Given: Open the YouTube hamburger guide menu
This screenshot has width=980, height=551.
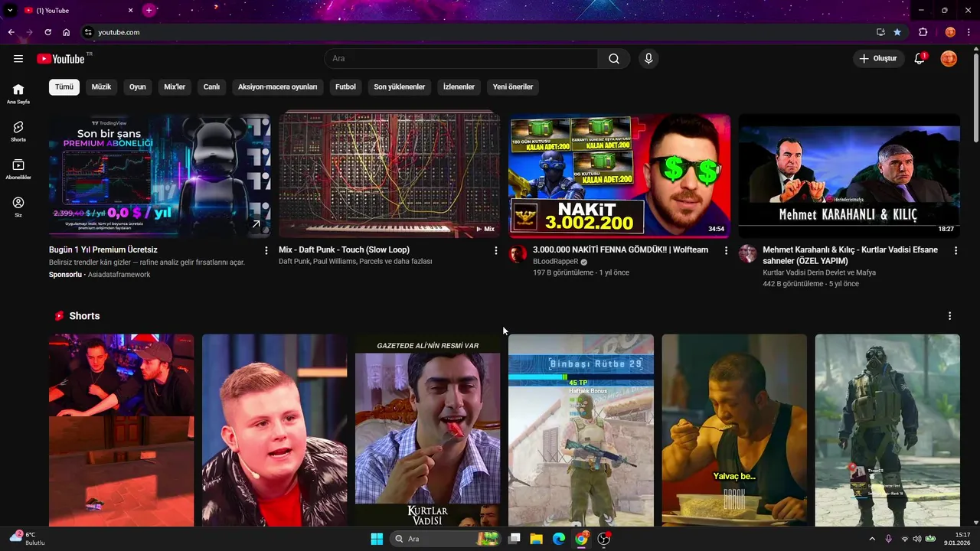Looking at the screenshot, I should (x=18, y=59).
